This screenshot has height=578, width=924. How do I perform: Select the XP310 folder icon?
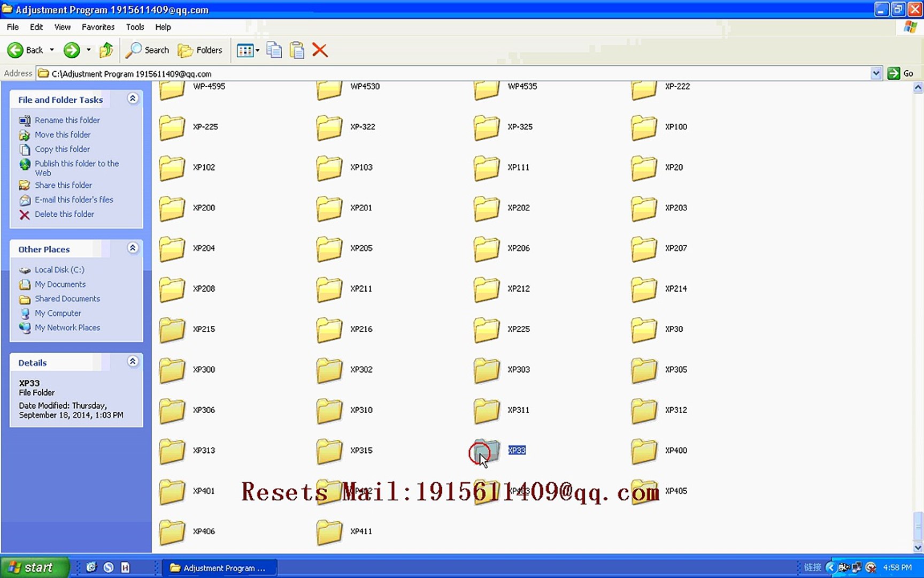329,410
